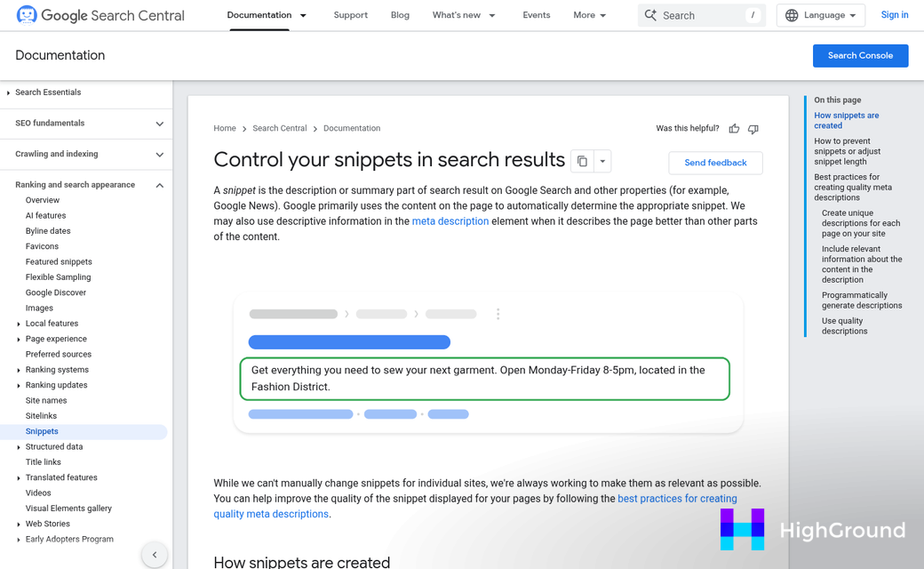Click the search sparkle magnifier icon

[x=651, y=15]
